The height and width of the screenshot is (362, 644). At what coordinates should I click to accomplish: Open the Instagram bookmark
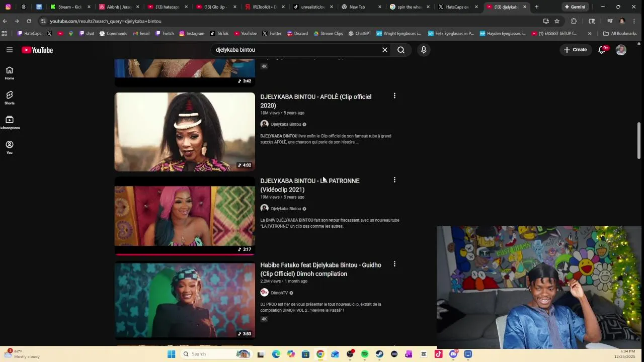tap(192, 34)
